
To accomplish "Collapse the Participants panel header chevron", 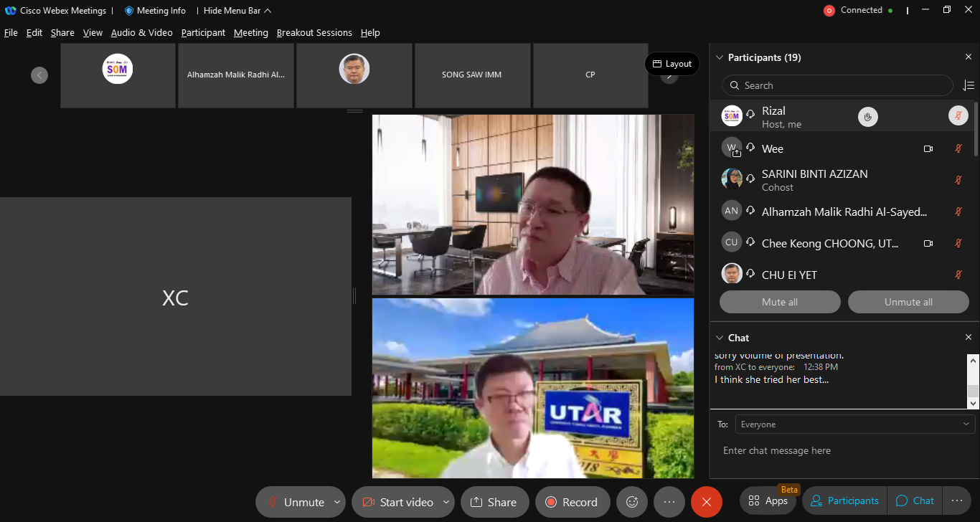I will pos(719,57).
